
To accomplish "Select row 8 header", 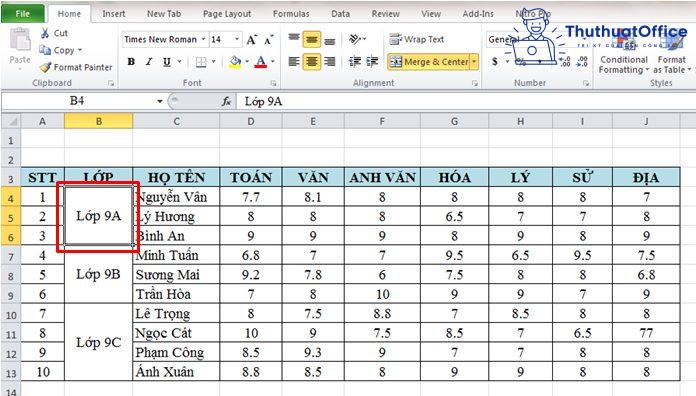I will 11,276.
